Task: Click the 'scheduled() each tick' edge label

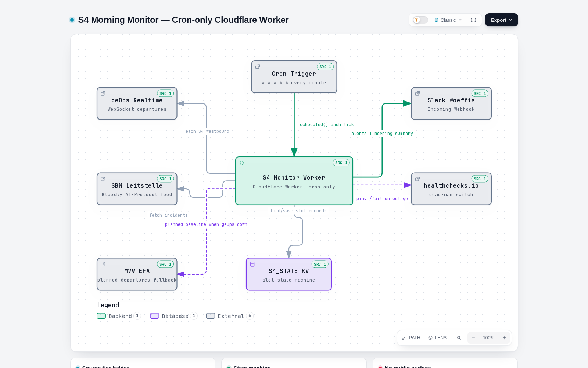Action: pyautogui.click(x=327, y=125)
